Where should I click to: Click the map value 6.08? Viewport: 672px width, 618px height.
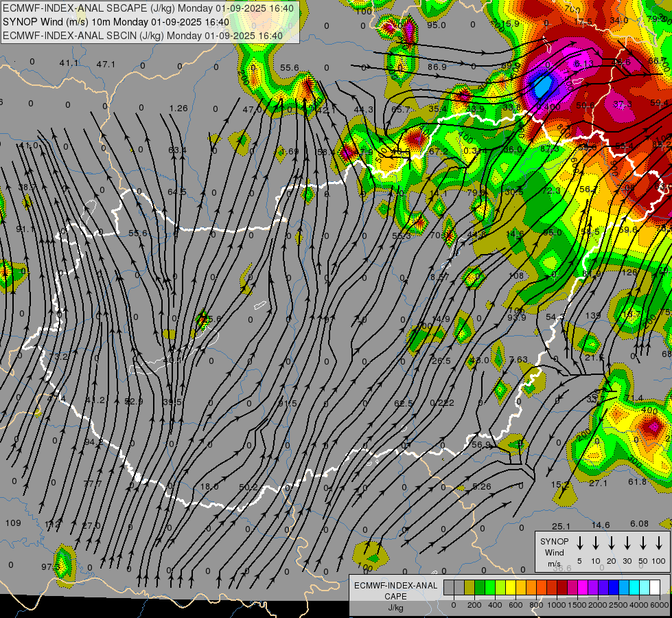point(640,524)
